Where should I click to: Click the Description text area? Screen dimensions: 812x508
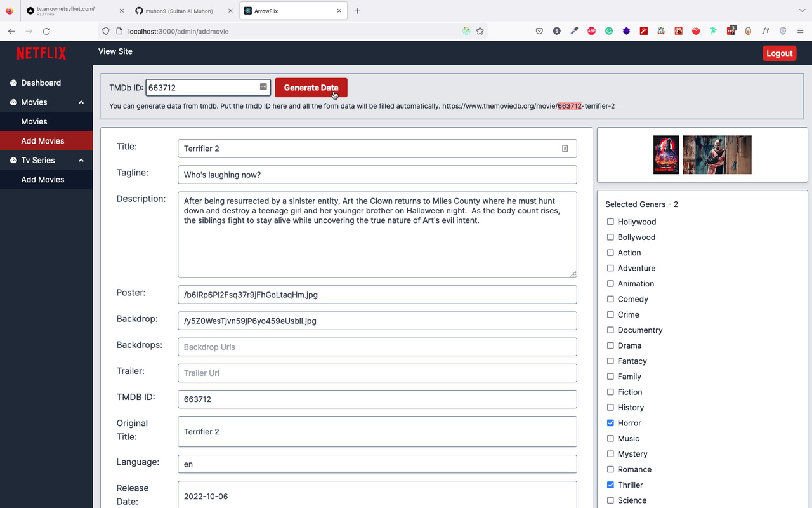pos(377,234)
